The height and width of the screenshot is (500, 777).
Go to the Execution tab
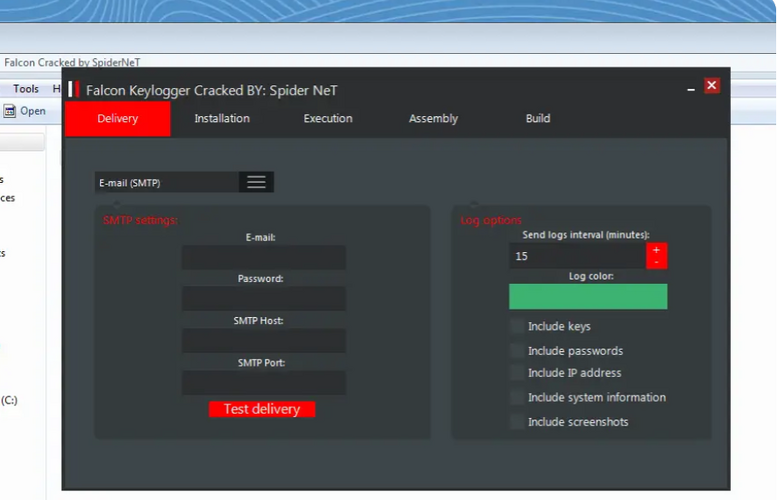(328, 118)
